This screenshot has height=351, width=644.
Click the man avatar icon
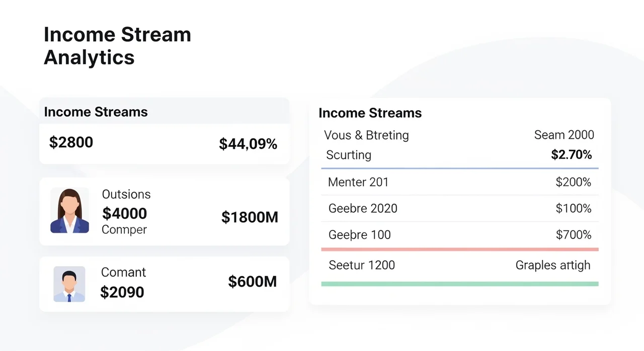(x=69, y=284)
